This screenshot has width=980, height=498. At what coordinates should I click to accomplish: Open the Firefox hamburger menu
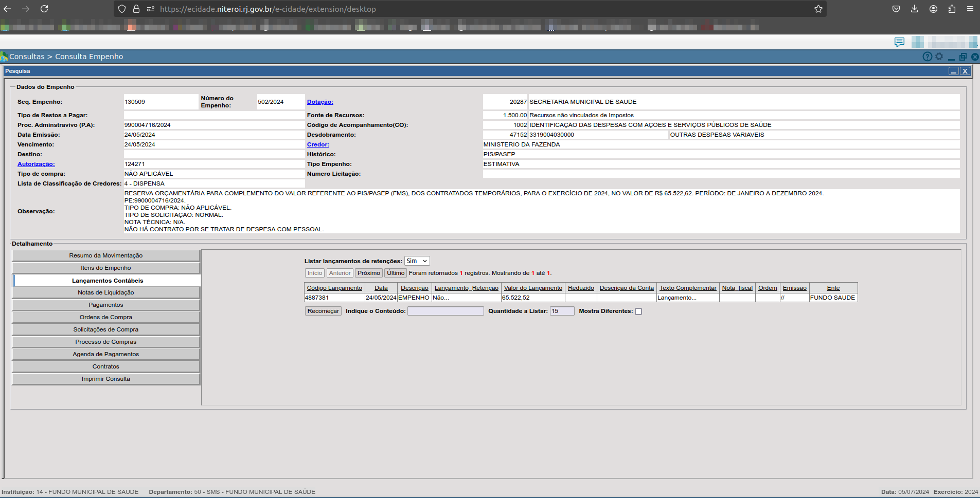click(x=970, y=9)
